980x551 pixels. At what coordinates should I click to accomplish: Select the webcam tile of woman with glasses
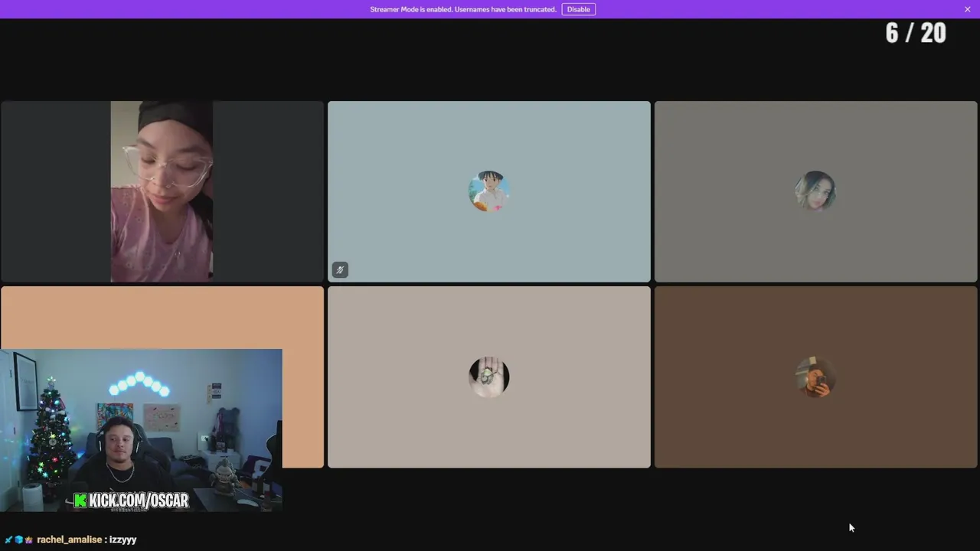click(x=162, y=191)
